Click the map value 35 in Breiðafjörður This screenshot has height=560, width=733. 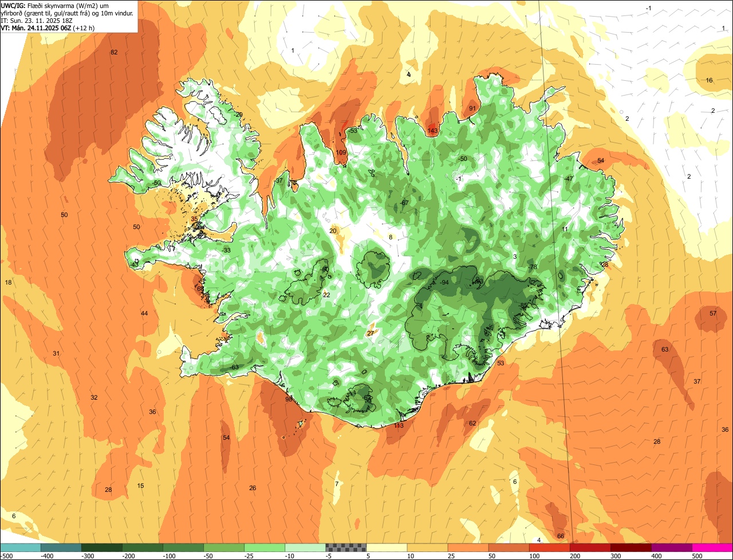194,219
